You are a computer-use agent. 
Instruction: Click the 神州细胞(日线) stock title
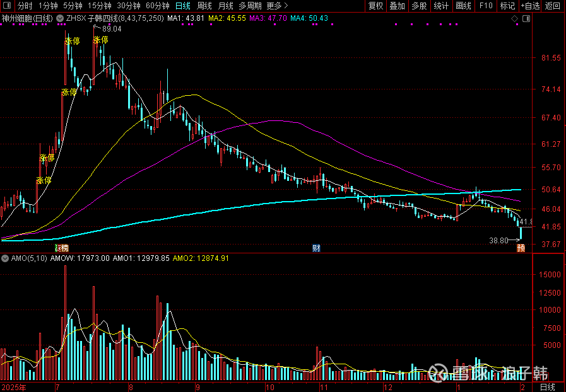(x=27, y=18)
